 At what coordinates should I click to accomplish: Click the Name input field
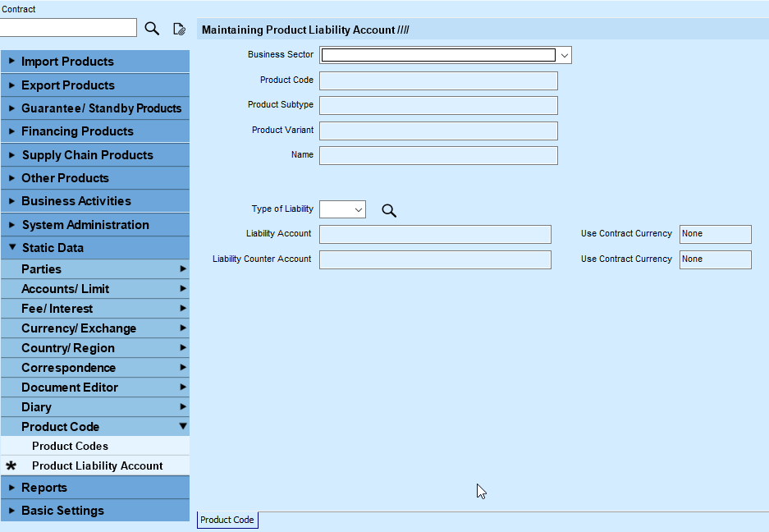[438, 155]
